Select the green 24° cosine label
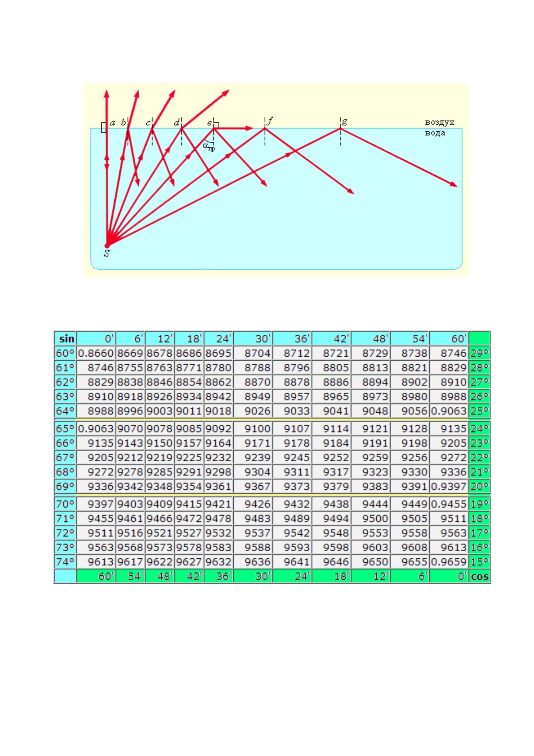This screenshot has width=534, height=756. [x=479, y=429]
